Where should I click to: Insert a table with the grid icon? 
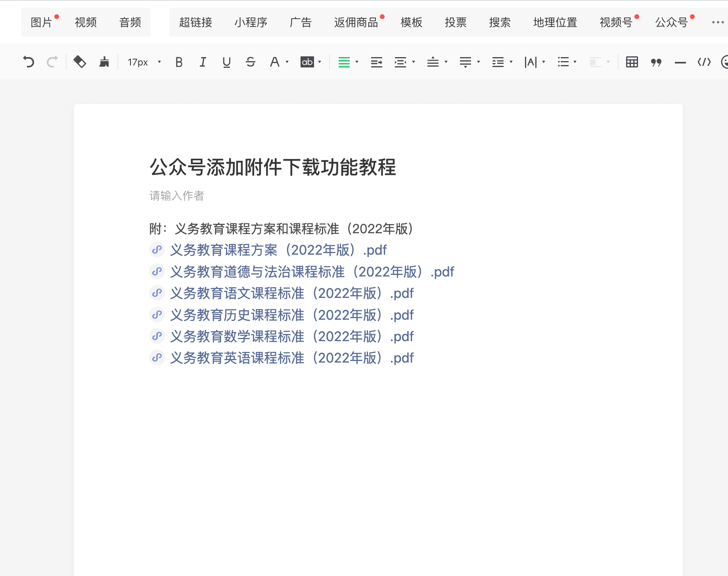pyautogui.click(x=632, y=62)
